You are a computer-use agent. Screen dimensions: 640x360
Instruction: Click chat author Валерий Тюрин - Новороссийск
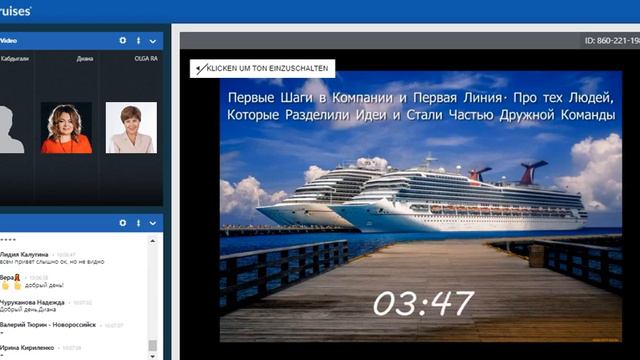48,325
